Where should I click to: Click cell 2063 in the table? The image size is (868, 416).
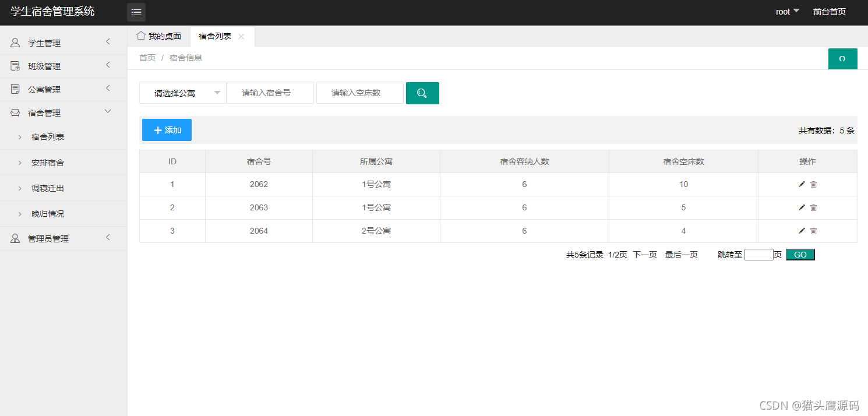259,207
